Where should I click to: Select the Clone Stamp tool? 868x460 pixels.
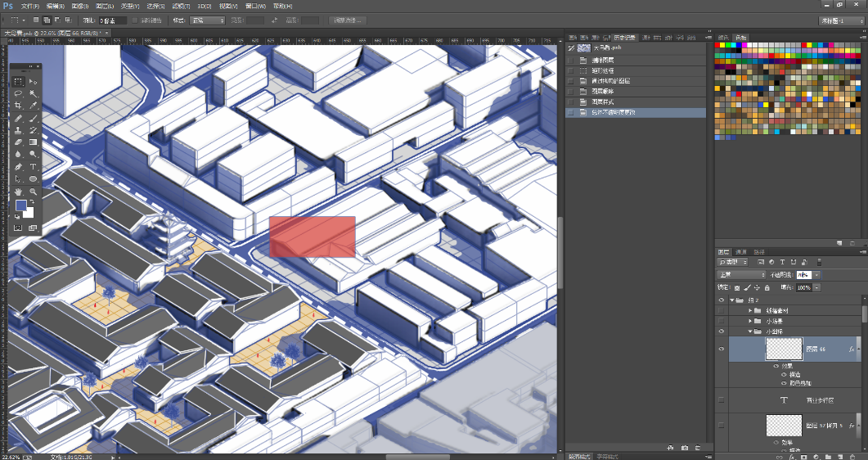tap(18, 130)
